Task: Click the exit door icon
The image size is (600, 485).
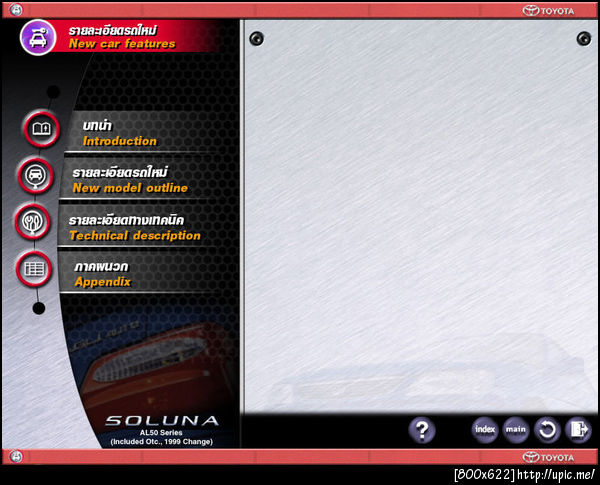Action: pos(579,429)
